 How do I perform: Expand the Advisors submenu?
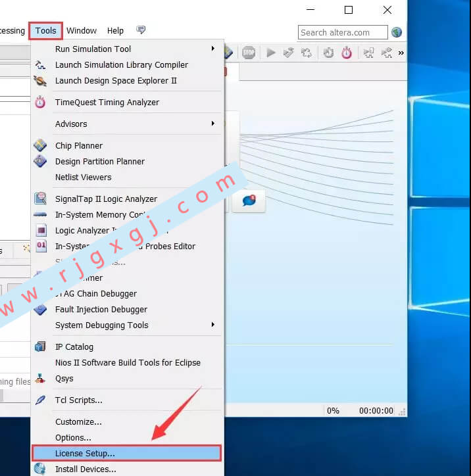pos(128,124)
